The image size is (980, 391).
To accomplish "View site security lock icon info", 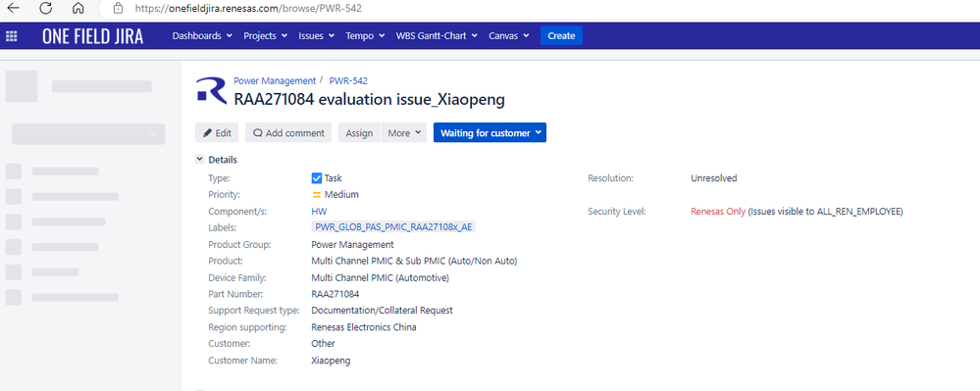I will 118,8.
